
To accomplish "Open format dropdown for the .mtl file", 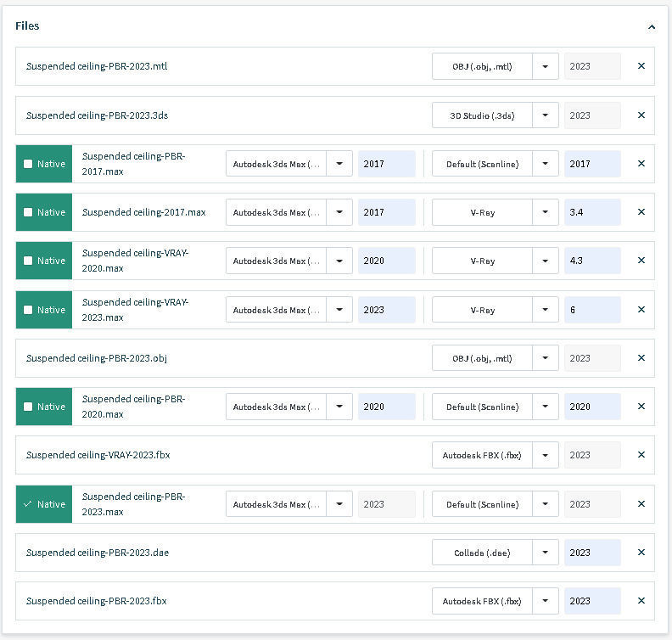I will pyautogui.click(x=546, y=66).
